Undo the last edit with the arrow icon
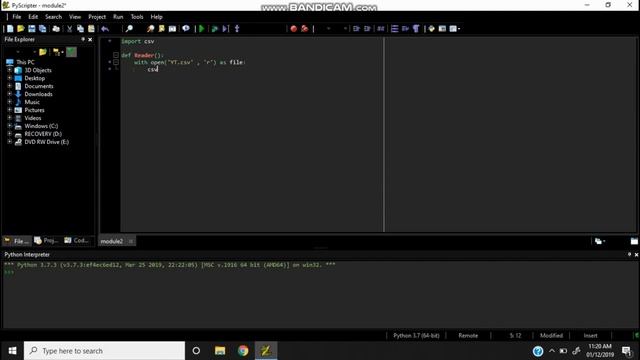 [x=105, y=29]
